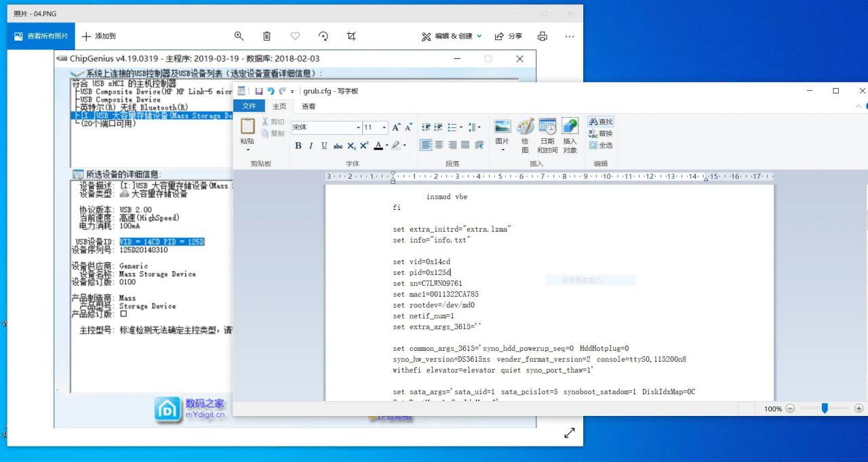Toggle Underline formatting
This screenshot has width=868, height=462.
point(324,145)
